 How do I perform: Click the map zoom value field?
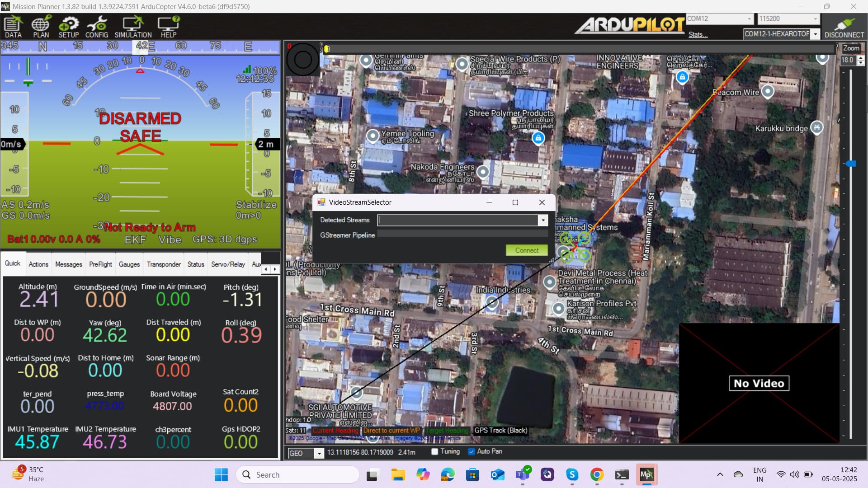(x=848, y=60)
